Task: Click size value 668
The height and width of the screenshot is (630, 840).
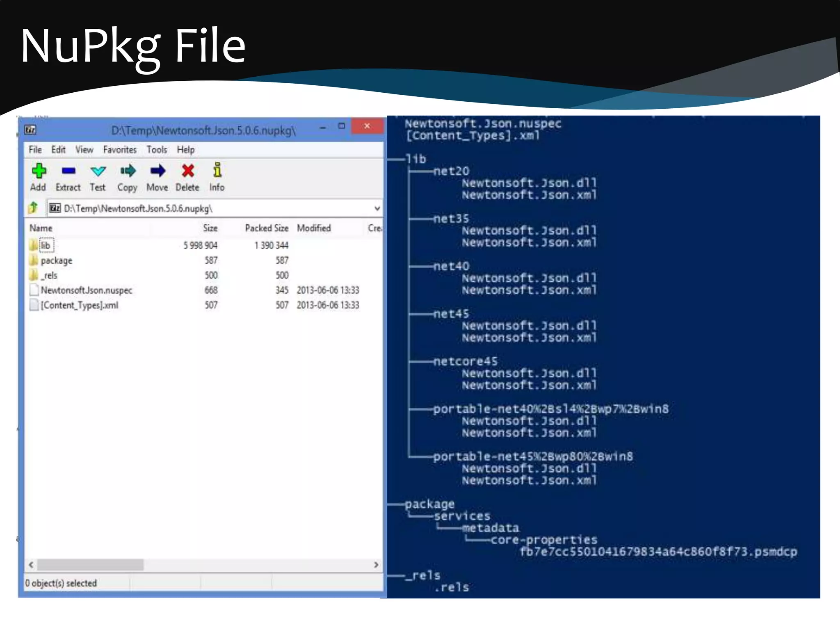Action: click(211, 290)
